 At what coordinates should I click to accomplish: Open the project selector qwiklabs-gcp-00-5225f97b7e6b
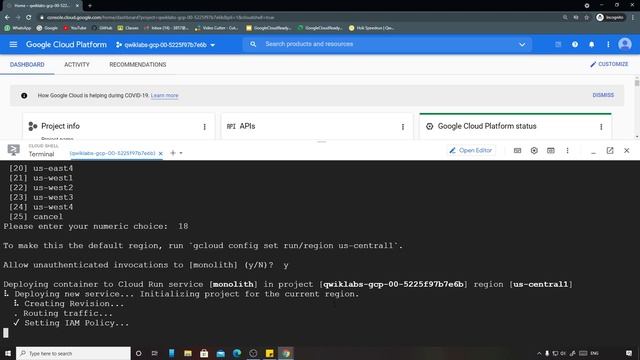point(165,45)
